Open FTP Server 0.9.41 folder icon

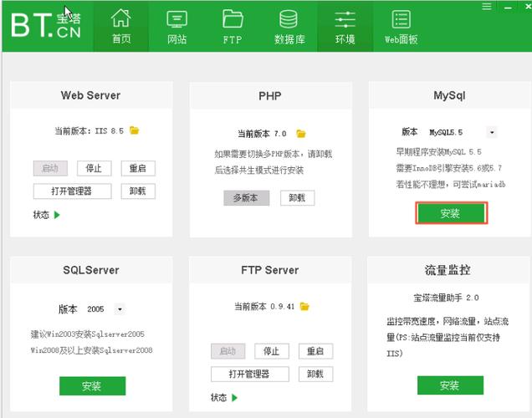[x=304, y=307]
